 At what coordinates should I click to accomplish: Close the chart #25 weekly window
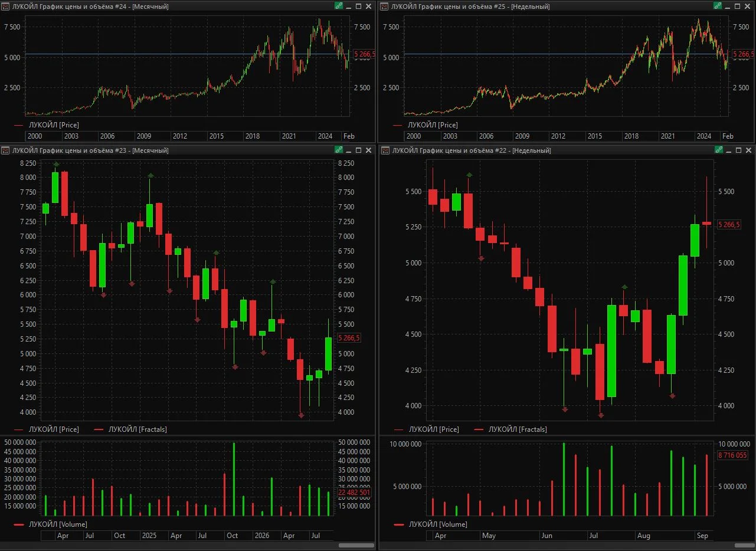pyautogui.click(x=748, y=6)
